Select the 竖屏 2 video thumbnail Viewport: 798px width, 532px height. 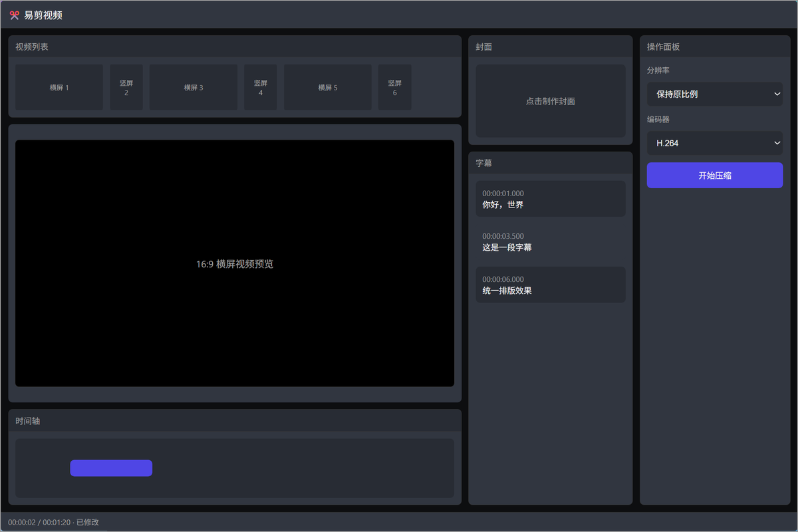tap(126, 87)
